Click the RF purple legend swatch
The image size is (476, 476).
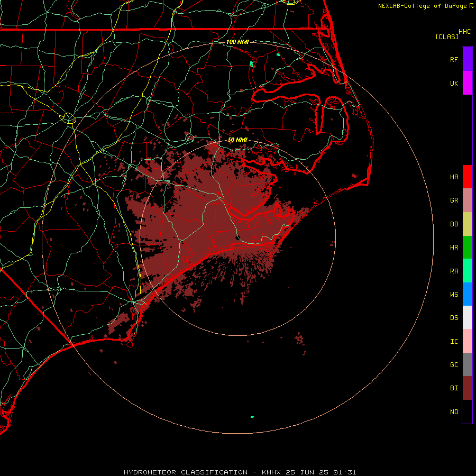[x=467, y=59]
